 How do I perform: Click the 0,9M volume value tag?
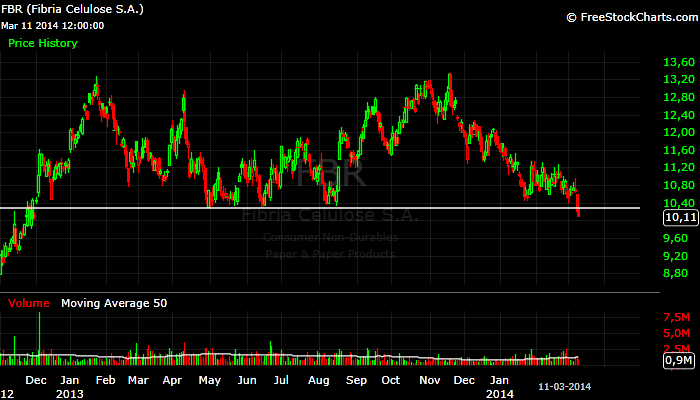click(x=679, y=360)
